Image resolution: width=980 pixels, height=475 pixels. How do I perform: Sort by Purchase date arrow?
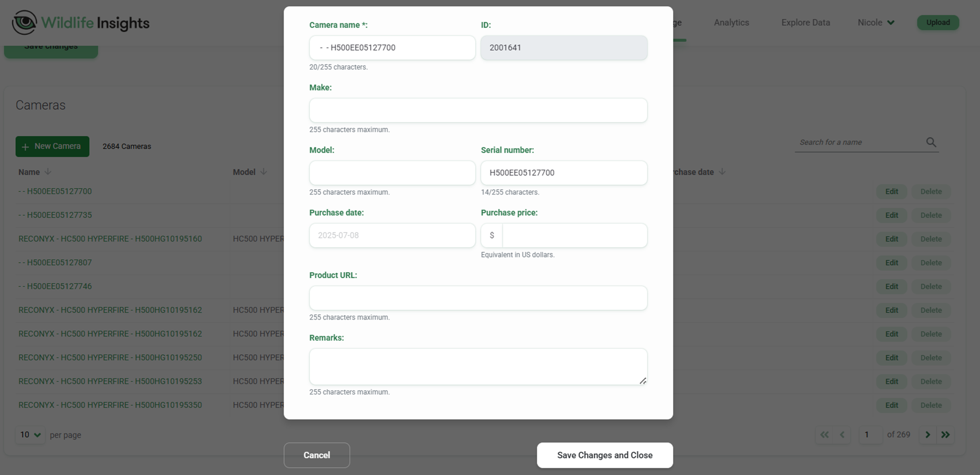tap(722, 172)
